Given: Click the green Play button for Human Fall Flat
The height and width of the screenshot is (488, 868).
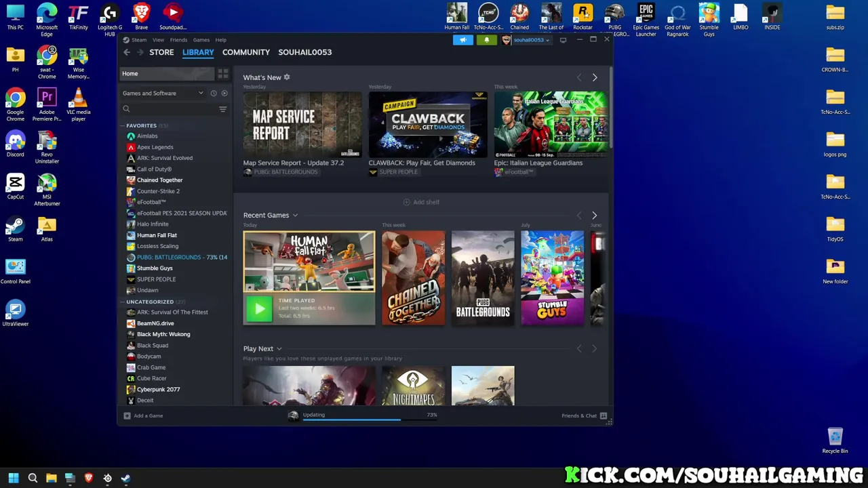Looking at the screenshot, I should (x=259, y=310).
